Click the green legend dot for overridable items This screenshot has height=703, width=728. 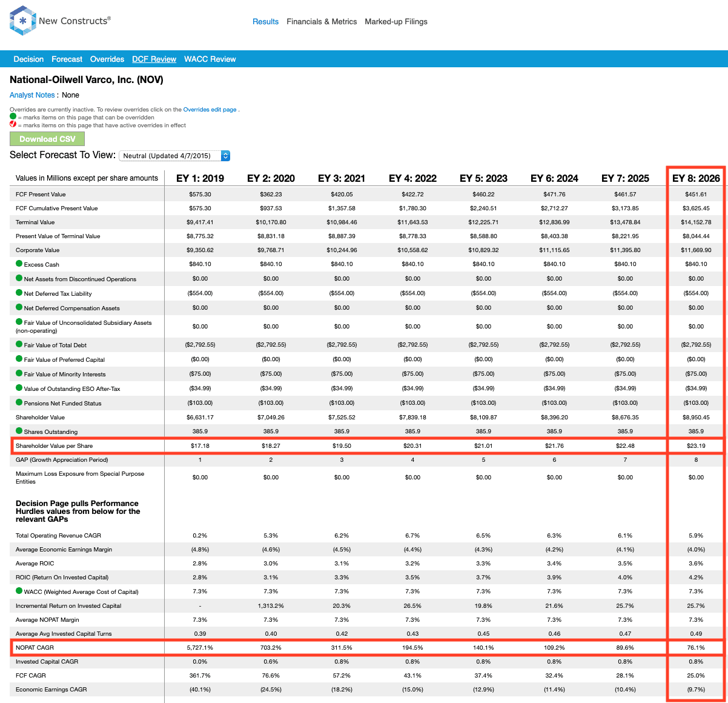tap(13, 116)
